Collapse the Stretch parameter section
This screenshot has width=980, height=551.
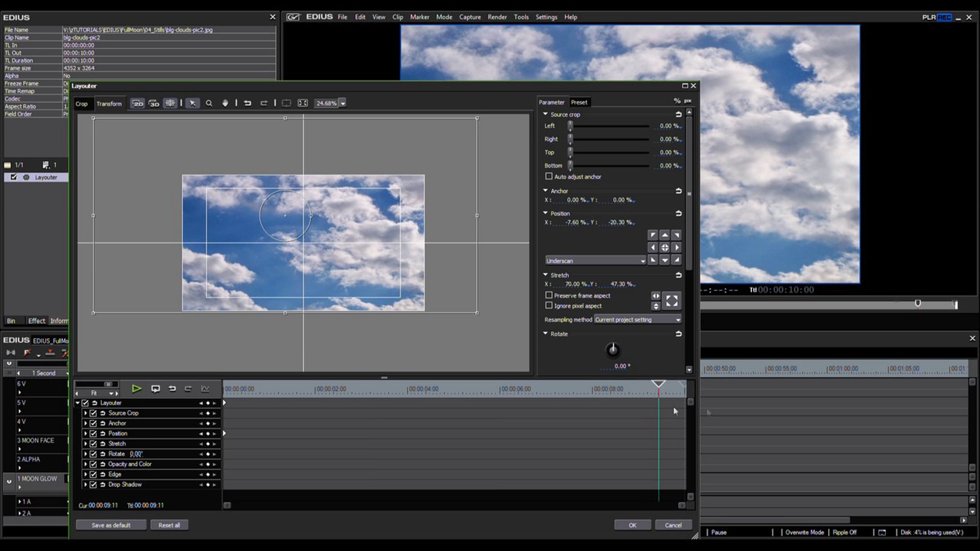545,275
